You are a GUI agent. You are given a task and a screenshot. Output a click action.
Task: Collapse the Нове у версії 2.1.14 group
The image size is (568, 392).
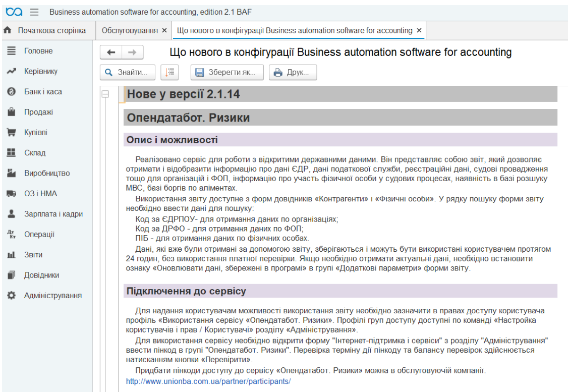105,94
